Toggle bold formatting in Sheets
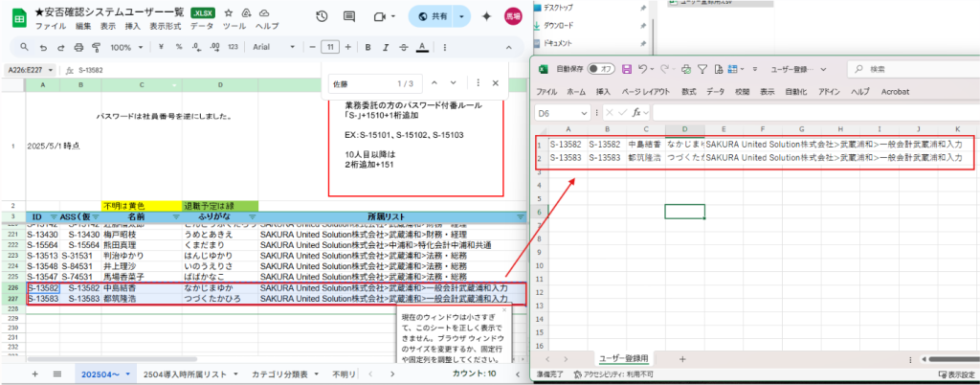 (367, 47)
